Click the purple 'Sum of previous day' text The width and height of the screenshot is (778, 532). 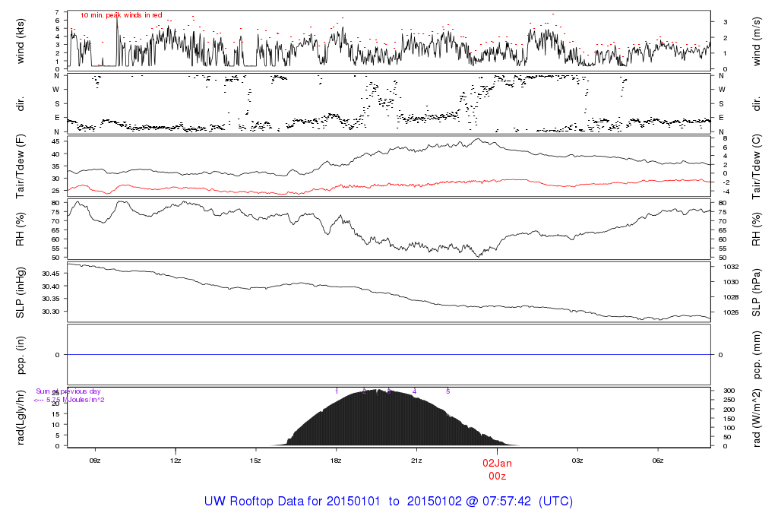(68, 391)
